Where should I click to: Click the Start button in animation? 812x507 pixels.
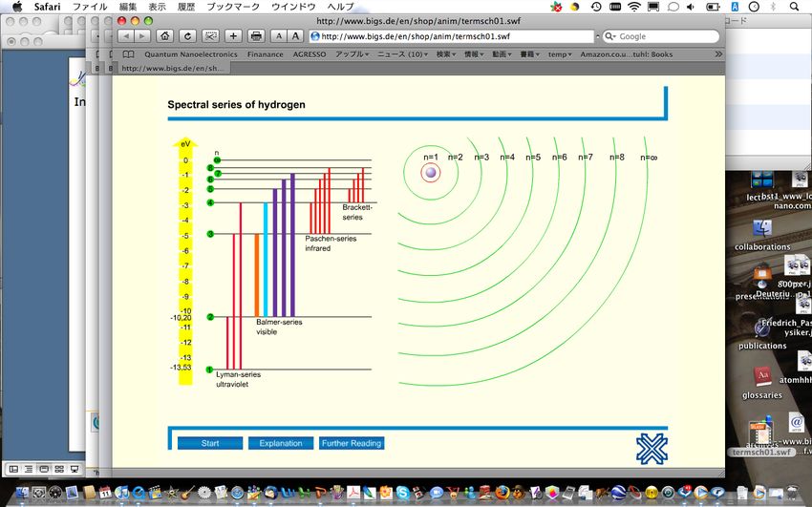click(210, 443)
